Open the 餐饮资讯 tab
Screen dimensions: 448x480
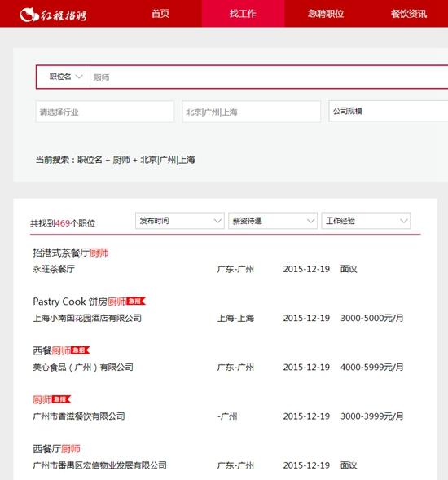[x=409, y=14]
